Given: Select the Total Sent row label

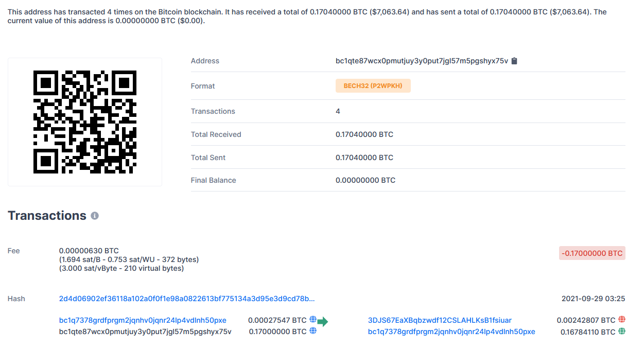Looking at the screenshot, I should tap(208, 158).
